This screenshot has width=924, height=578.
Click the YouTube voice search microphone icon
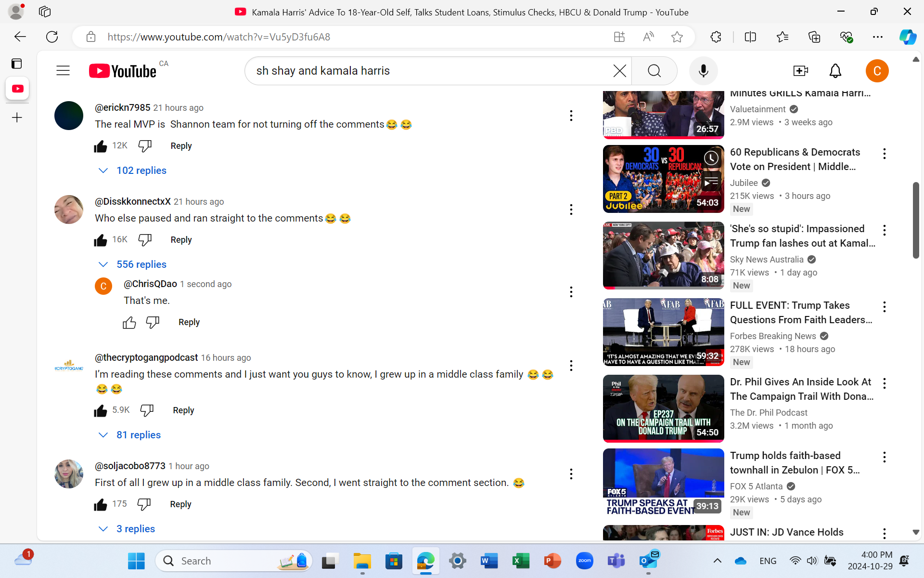pyautogui.click(x=703, y=71)
